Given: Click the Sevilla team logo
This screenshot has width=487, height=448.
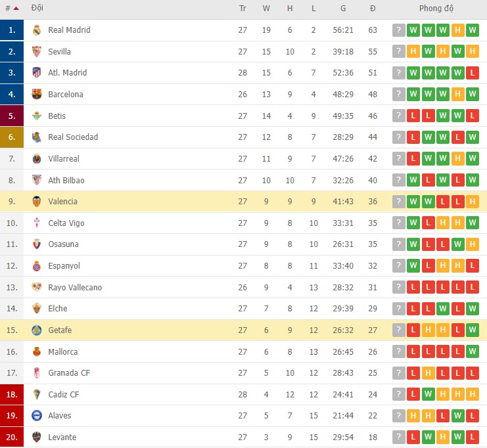Looking at the screenshot, I should coord(37,51).
